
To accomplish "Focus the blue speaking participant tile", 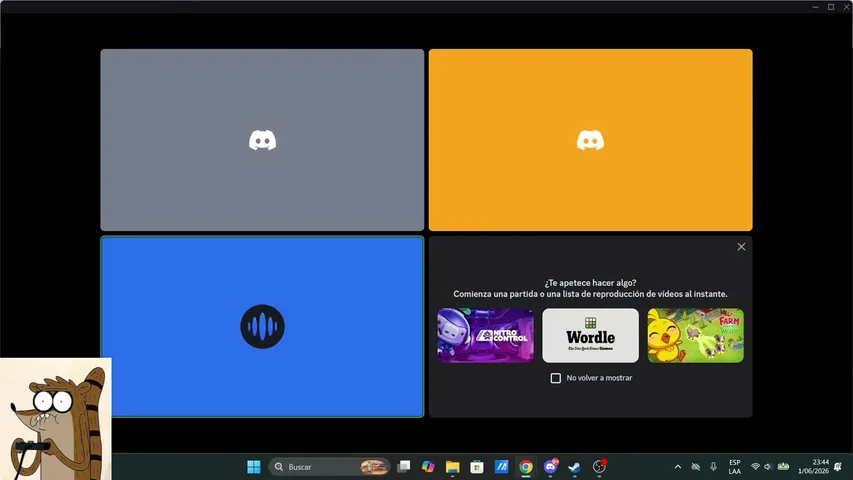I will coord(262,327).
